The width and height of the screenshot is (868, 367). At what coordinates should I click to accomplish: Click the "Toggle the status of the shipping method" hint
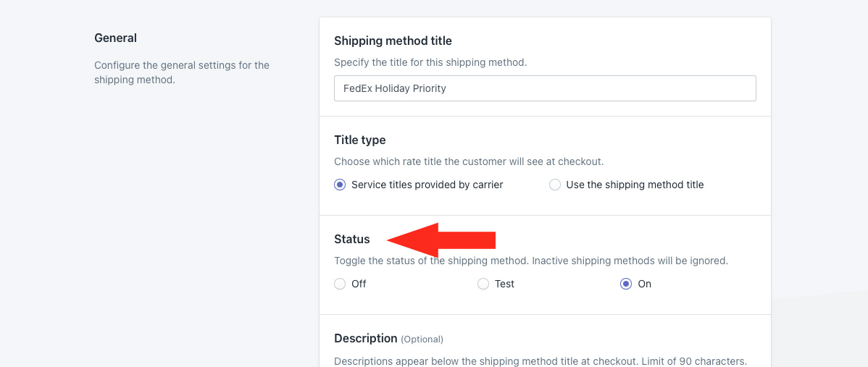tap(530, 261)
